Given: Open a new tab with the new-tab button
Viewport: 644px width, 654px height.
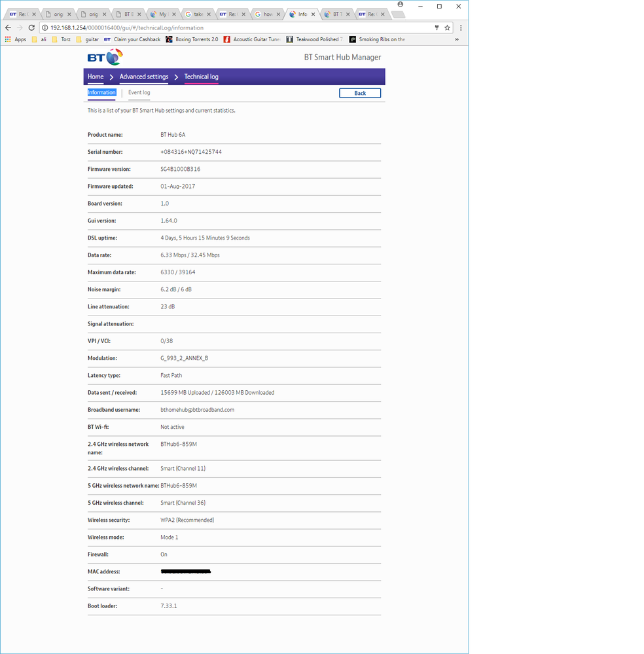Looking at the screenshot, I should point(399,14).
